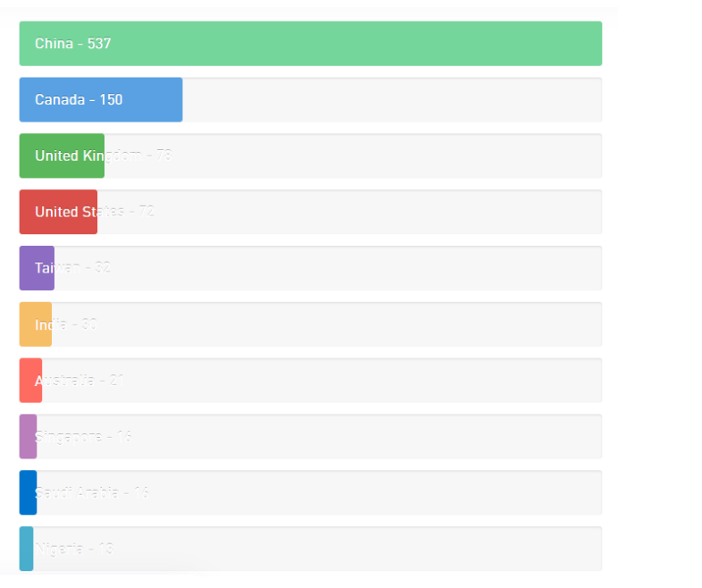Image resolution: width=702 pixels, height=588 pixels.
Task: Click the purple Taiwan bar fill
Action: tap(37, 268)
